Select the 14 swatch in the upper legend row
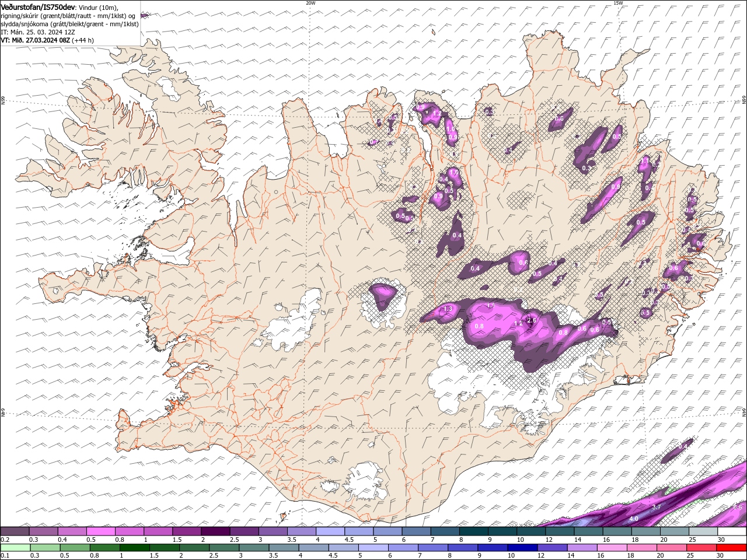 (x=588, y=531)
